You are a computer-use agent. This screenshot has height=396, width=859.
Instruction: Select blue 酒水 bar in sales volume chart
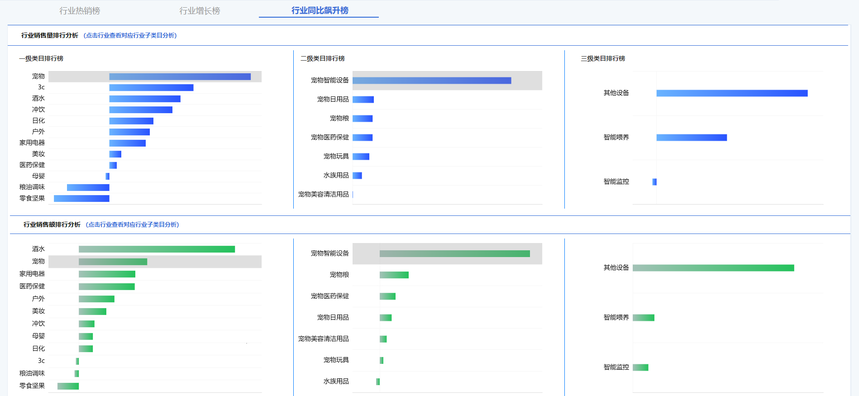pos(145,99)
